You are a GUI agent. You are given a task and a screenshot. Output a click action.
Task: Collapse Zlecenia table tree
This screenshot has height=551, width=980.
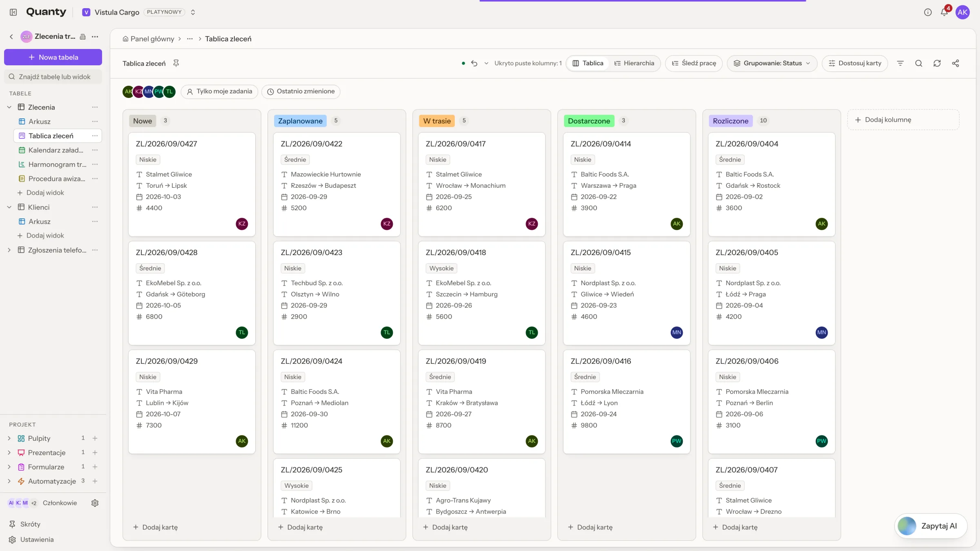[9, 107]
